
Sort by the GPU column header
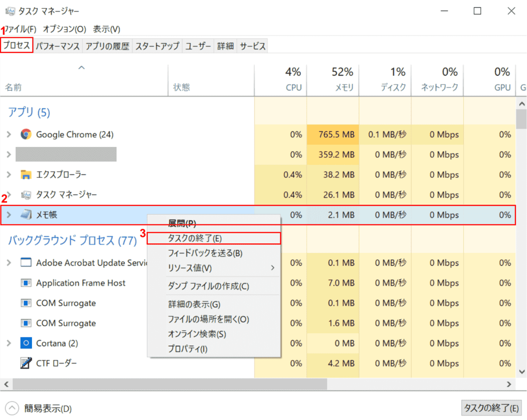pyautogui.click(x=489, y=80)
